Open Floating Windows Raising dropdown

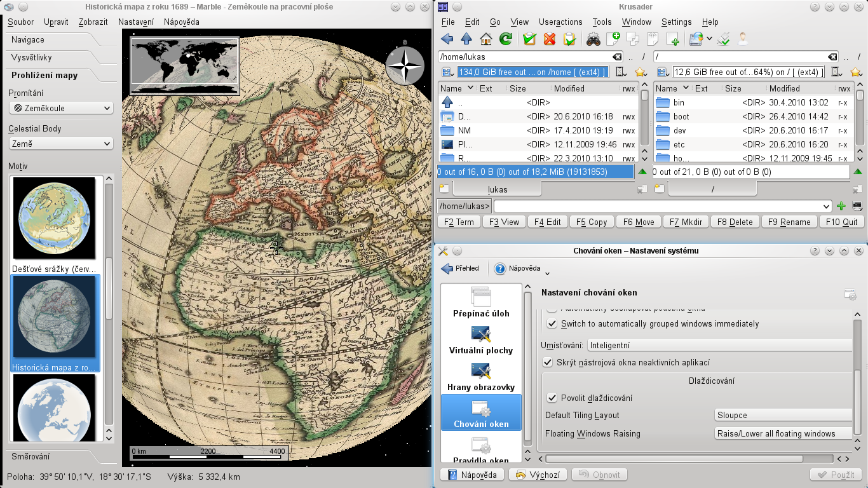(783, 433)
